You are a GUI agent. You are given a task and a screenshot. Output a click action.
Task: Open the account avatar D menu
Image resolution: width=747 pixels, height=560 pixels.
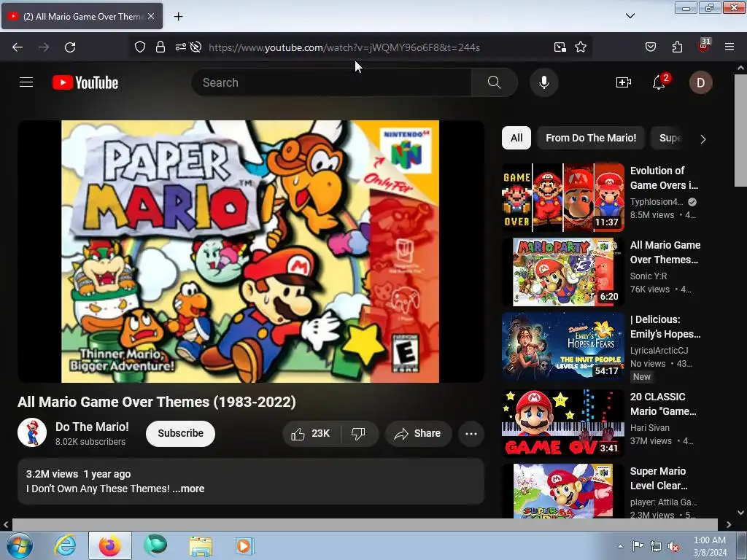coord(700,82)
